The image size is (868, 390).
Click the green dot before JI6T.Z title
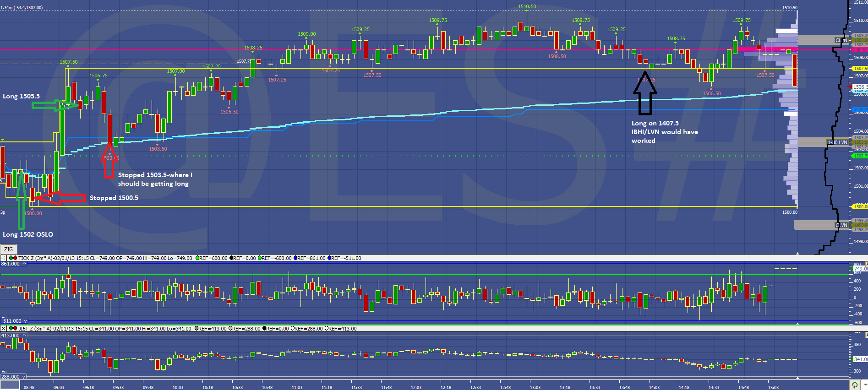[11, 329]
